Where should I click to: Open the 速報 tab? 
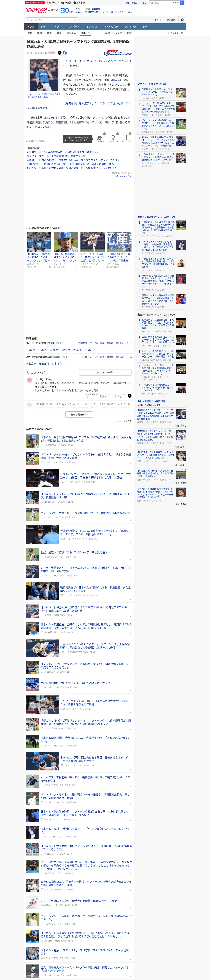pyautogui.click(x=43, y=27)
